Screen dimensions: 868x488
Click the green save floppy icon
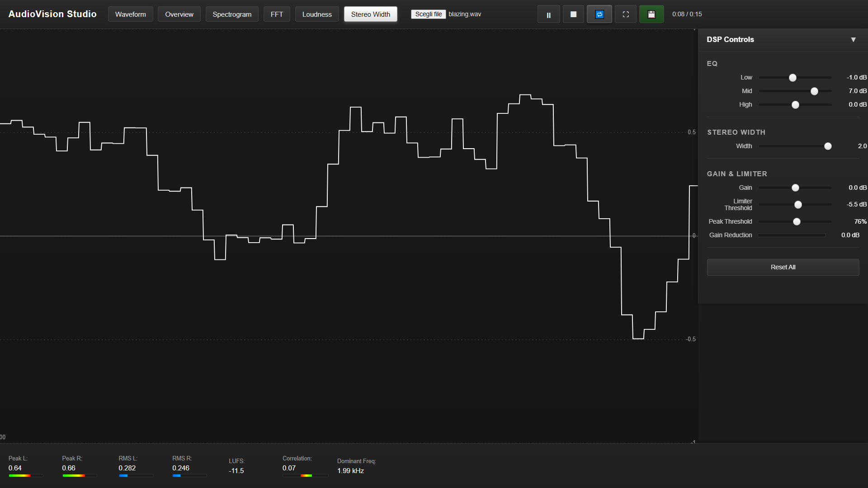click(x=651, y=14)
